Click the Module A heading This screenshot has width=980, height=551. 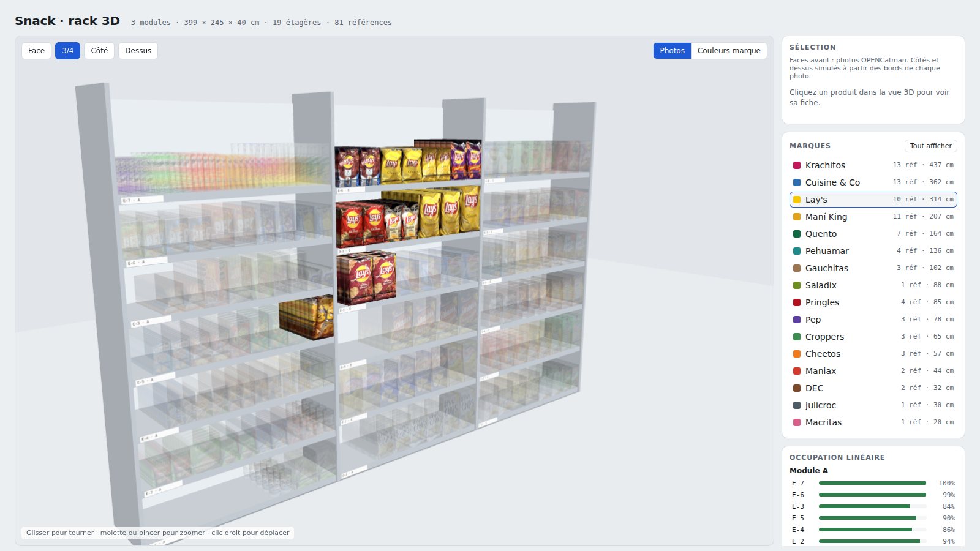coord(809,470)
